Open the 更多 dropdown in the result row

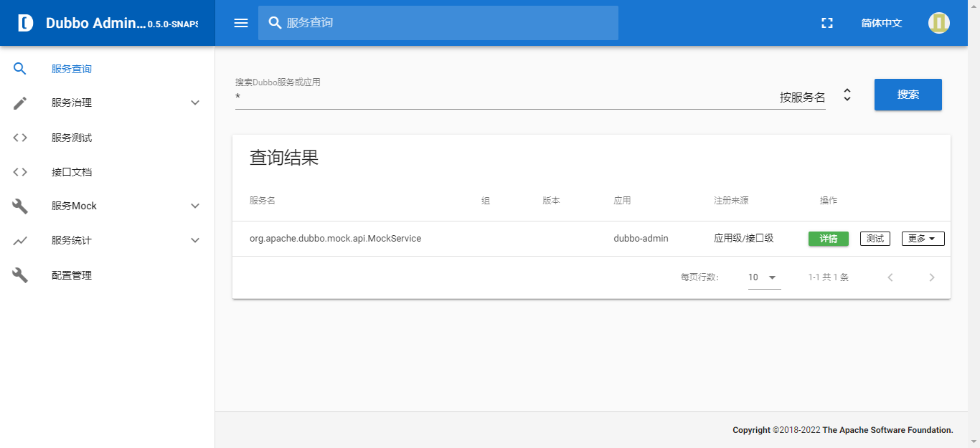coord(923,238)
